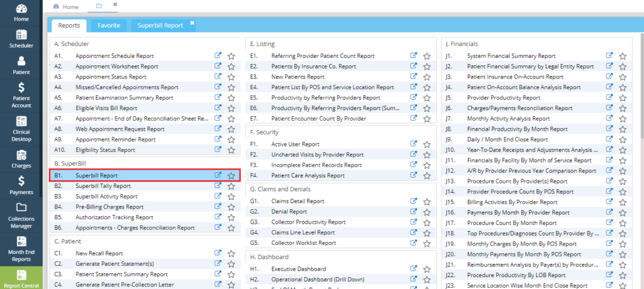
Task: Open Collections Manager
Action: click(21, 215)
